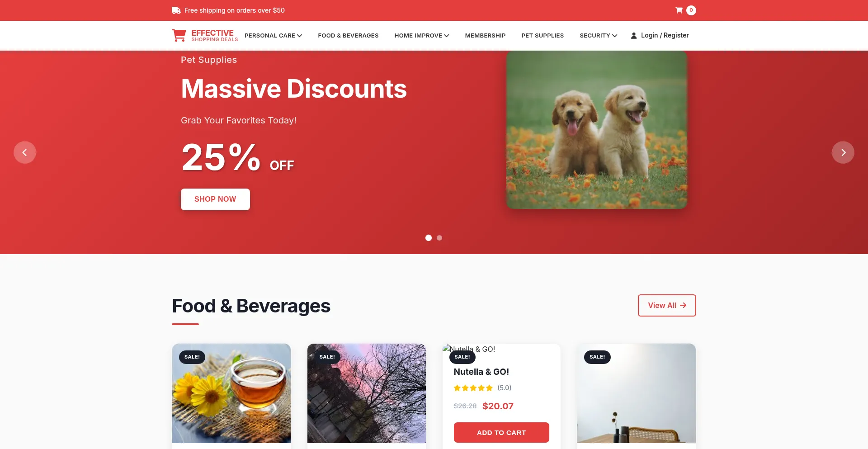
Task: Open the shopping cart icon
Action: 679,10
